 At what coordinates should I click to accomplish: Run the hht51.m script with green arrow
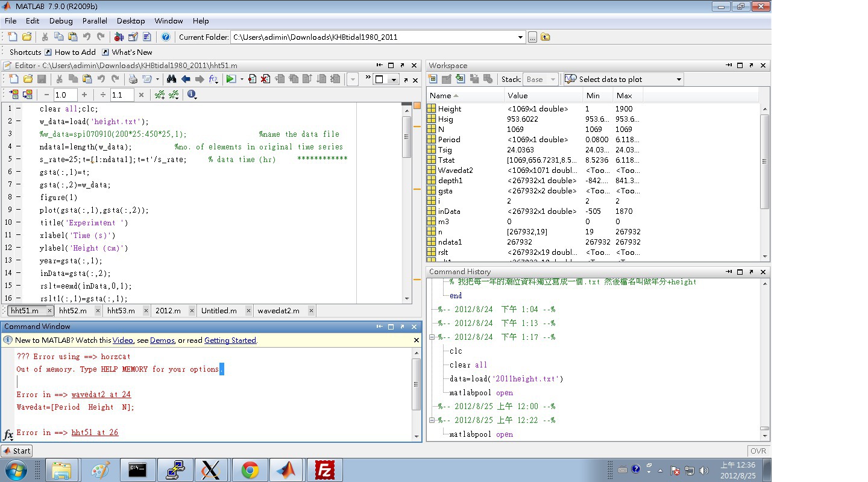(230, 79)
